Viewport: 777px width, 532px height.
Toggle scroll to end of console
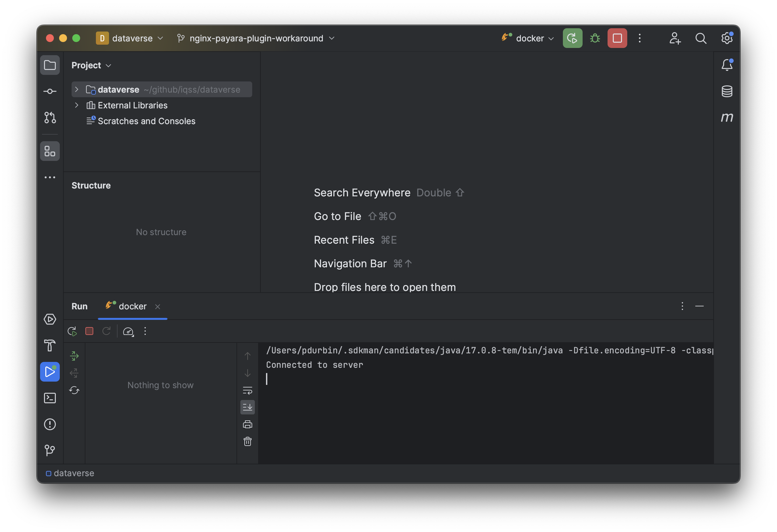pos(247,407)
